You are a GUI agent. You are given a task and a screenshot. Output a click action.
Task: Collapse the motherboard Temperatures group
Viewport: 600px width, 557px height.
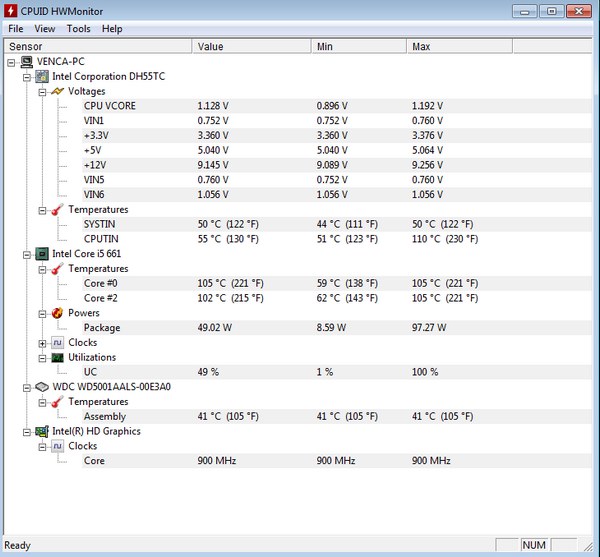tap(42, 210)
